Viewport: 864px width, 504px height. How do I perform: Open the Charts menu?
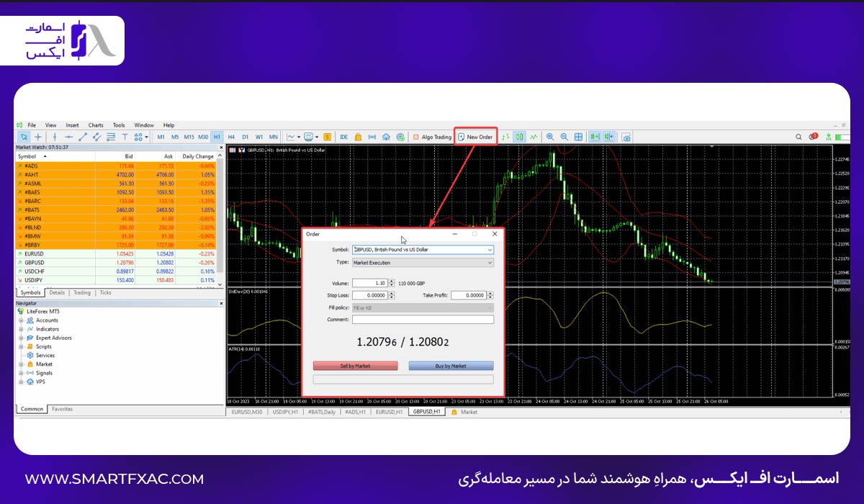point(96,125)
